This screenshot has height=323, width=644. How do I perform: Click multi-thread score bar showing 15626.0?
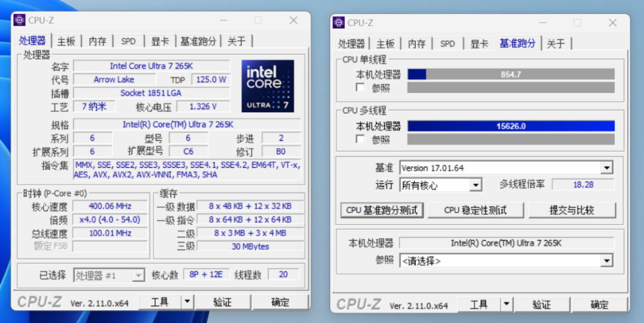pyautogui.click(x=511, y=126)
